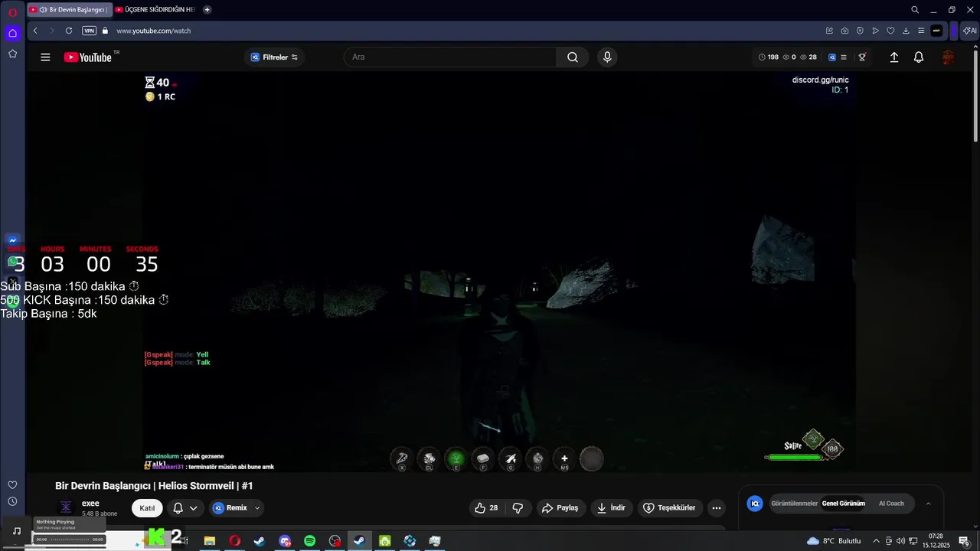Dislike the video with thumbs down
Viewport: 980px width, 551px height.
[518, 507]
